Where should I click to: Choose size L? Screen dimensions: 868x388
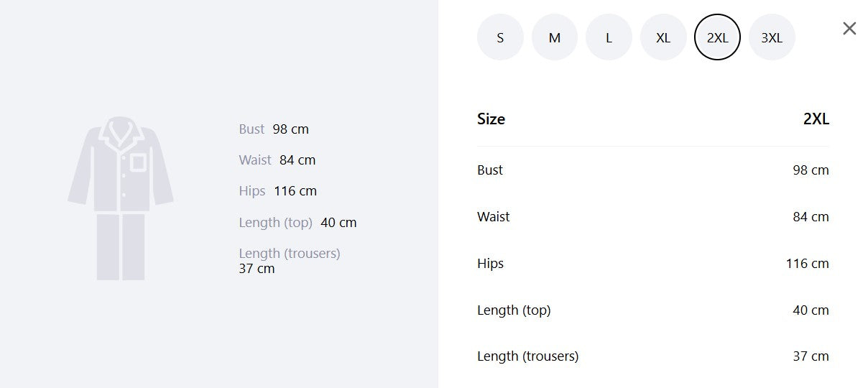point(609,37)
